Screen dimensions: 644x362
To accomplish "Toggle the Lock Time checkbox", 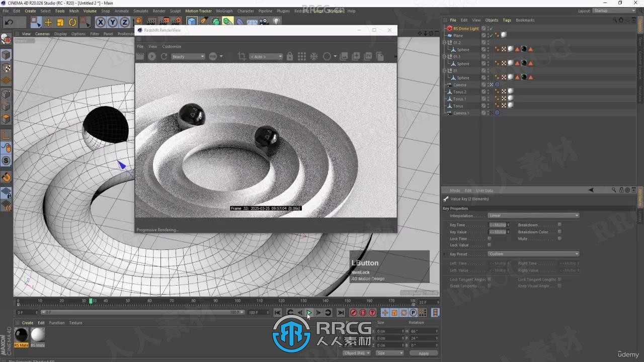I will pyautogui.click(x=490, y=238).
